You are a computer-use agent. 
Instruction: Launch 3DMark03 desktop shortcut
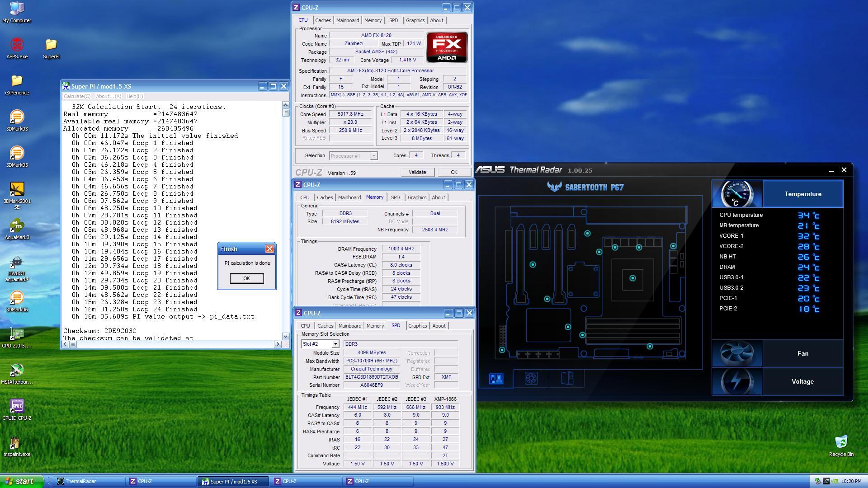click(17, 121)
